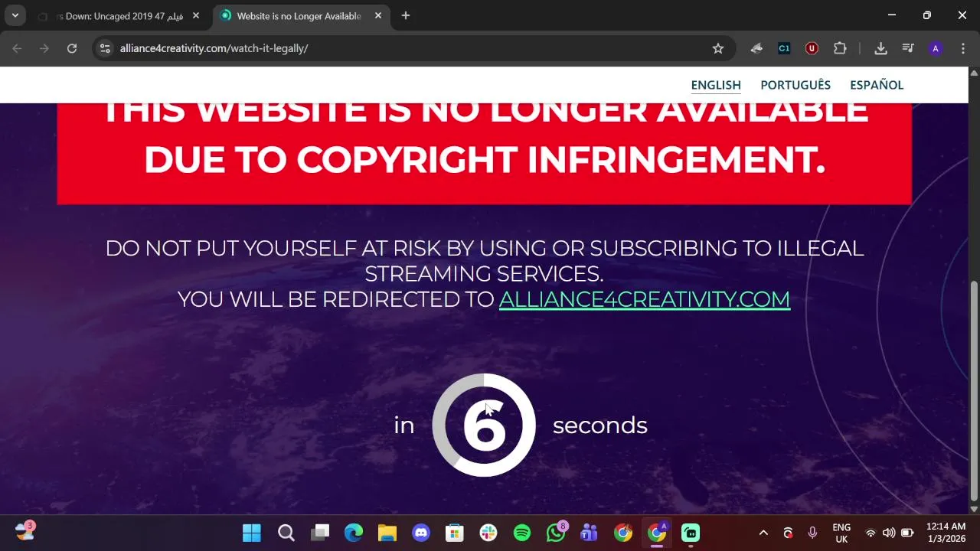View site information icon in address bar

click(106, 48)
